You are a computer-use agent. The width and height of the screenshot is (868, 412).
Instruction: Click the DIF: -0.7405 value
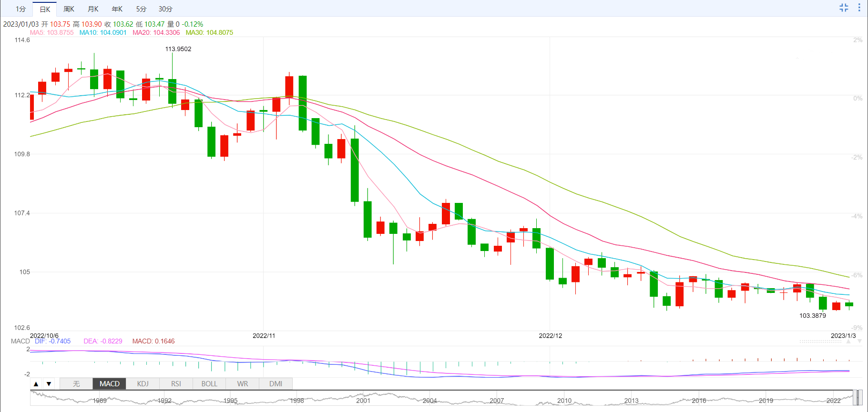click(x=52, y=341)
